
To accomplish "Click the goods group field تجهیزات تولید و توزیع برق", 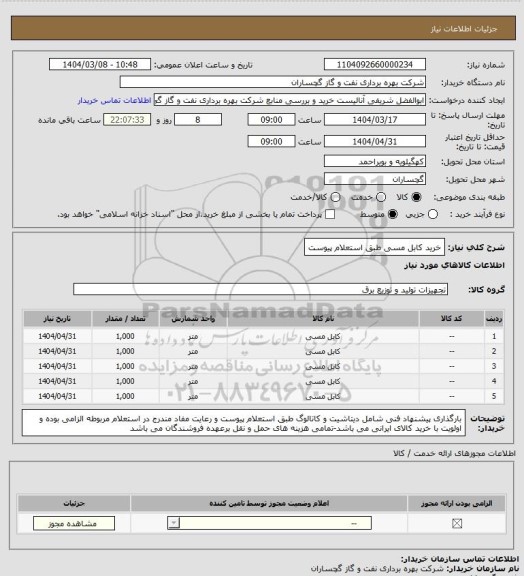I will (x=261, y=289).
